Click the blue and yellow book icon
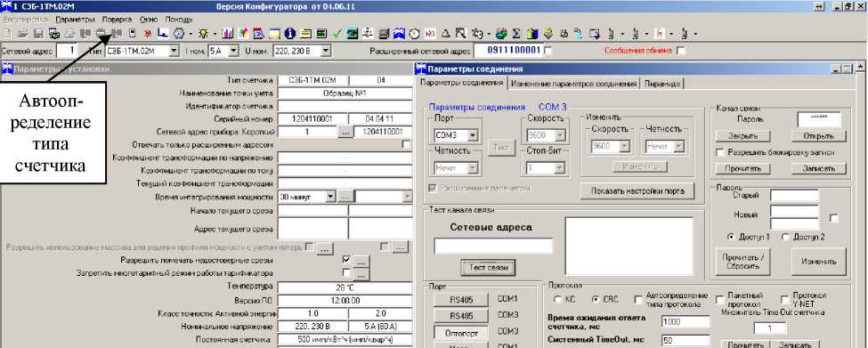Viewport: 868px width, 348px height. pos(532,33)
